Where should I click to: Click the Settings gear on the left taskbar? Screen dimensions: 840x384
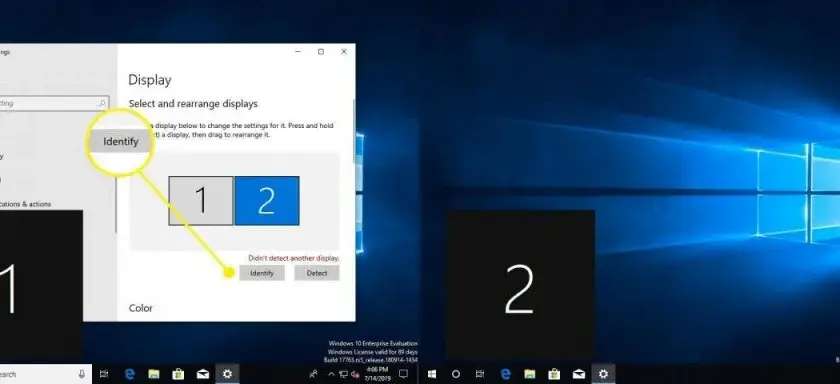227,374
